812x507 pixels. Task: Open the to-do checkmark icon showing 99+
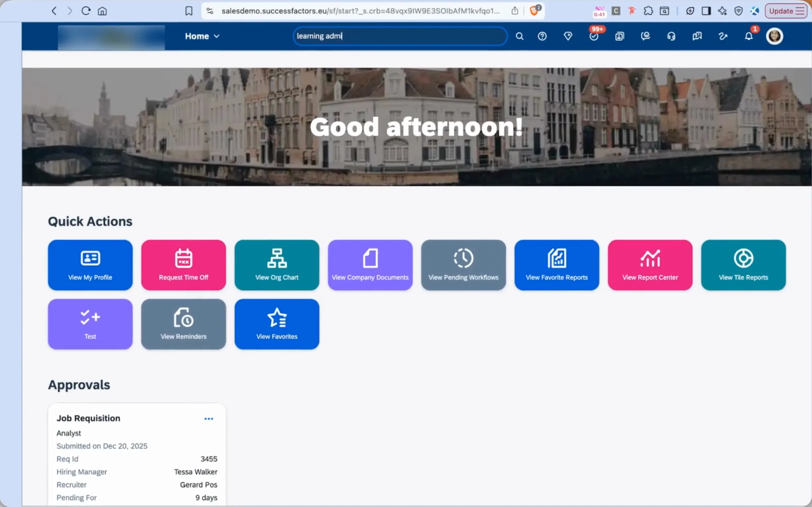click(594, 36)
